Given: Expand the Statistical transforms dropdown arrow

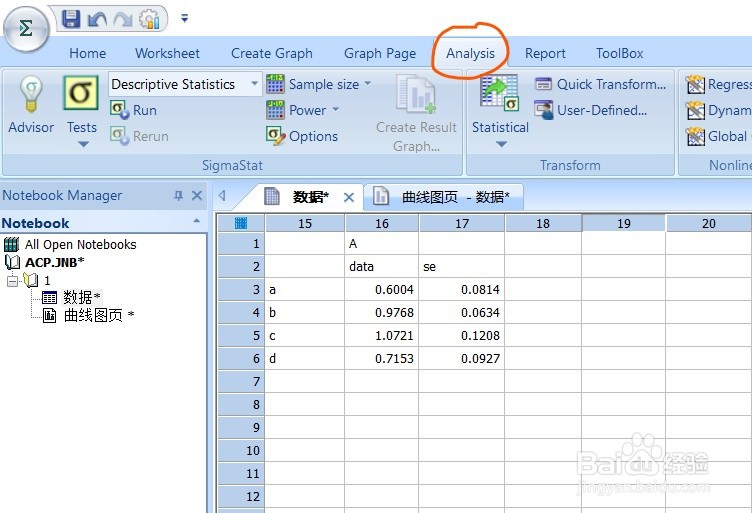Looking at the screenshot, I should click(x=501, y=144).
